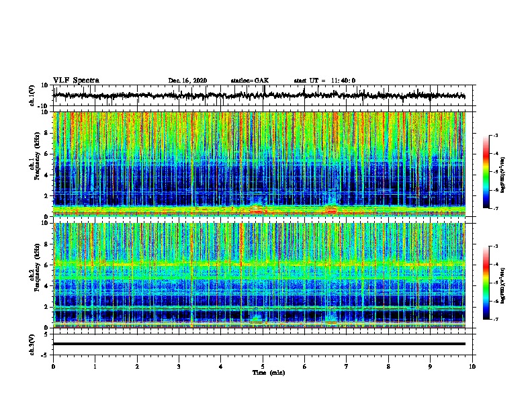Click time axis tick label "7"
The width and height of the screenshot is (532, 411).
347,367
